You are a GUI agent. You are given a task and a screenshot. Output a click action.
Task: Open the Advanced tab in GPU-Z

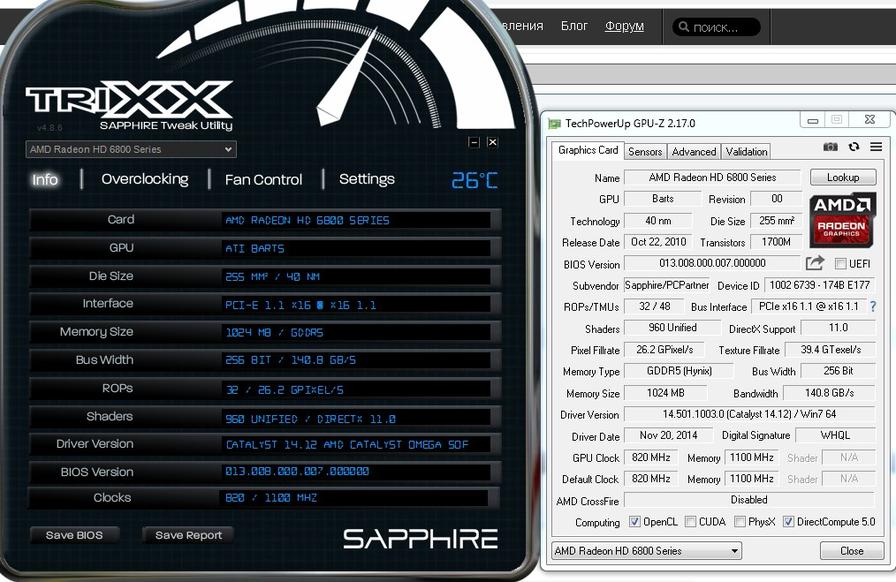pyautogui.click(x=694, y=152)
